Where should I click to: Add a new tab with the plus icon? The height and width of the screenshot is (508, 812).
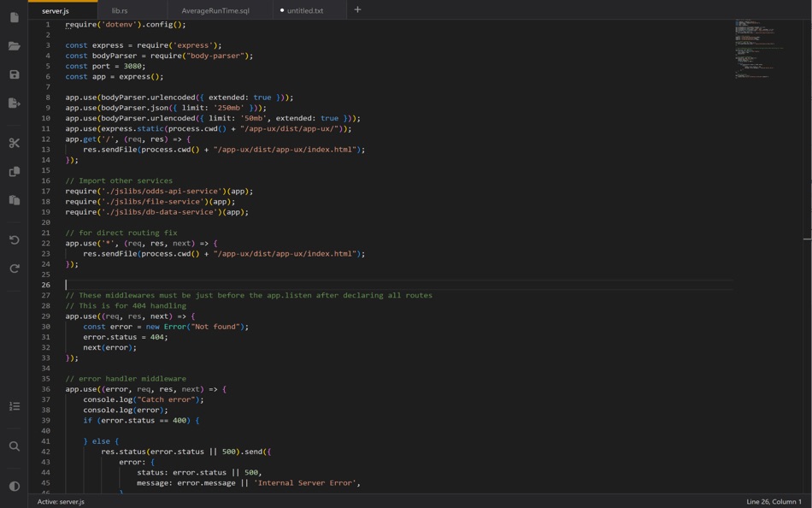point(357,9)
